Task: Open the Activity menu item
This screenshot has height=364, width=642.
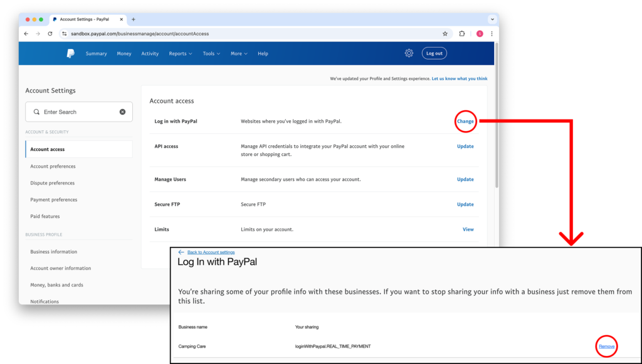Action: pos(150,54)
